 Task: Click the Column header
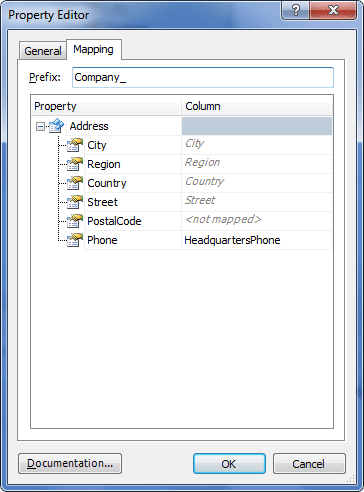pyautogui.click(x=257, y=106)
